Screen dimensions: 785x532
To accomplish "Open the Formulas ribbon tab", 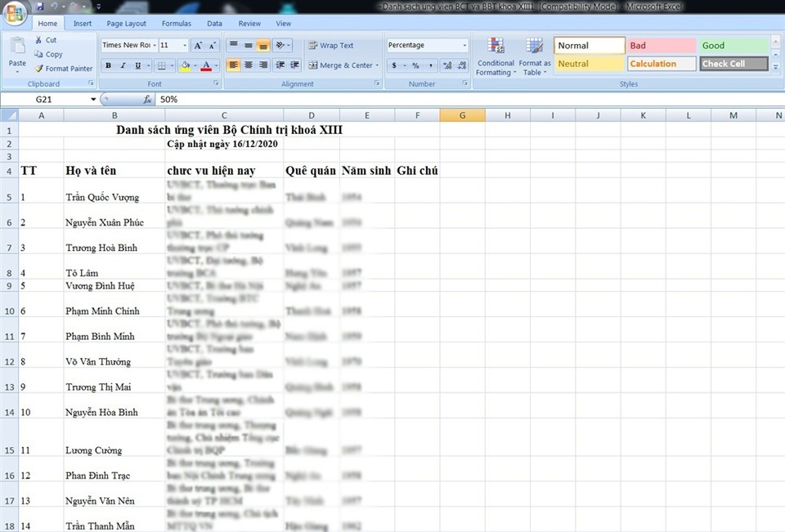I will tap(176, 24).
